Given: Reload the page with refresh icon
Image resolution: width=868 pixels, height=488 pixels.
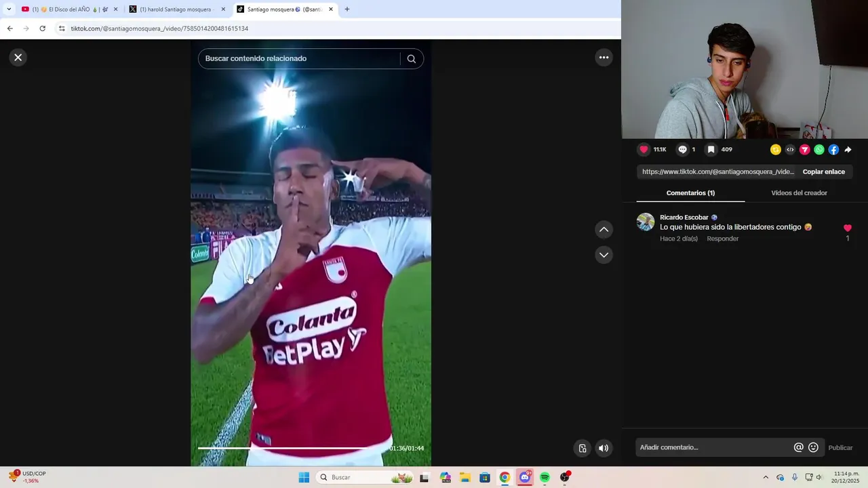Looking at the screenshot, I should coord(42,28).
